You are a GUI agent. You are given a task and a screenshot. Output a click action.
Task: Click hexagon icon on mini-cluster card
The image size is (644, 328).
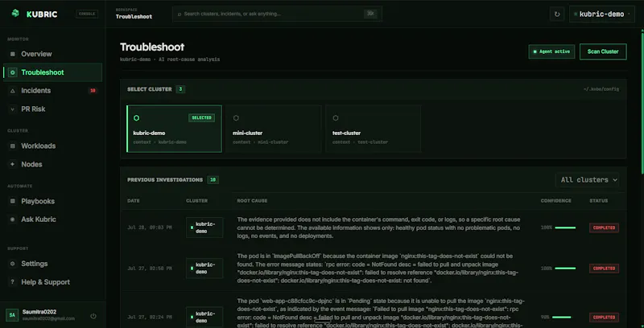(236, 118)
